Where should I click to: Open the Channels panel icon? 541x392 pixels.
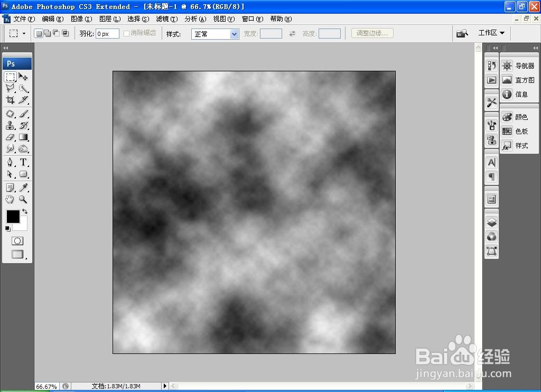coord(492,237)
